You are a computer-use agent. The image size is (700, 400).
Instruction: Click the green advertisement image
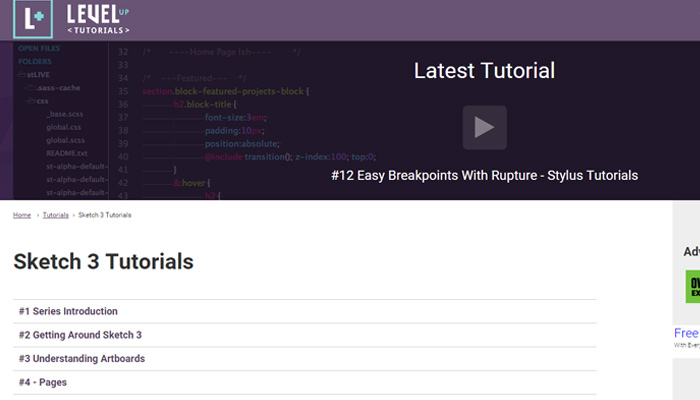tap(692, 286)
